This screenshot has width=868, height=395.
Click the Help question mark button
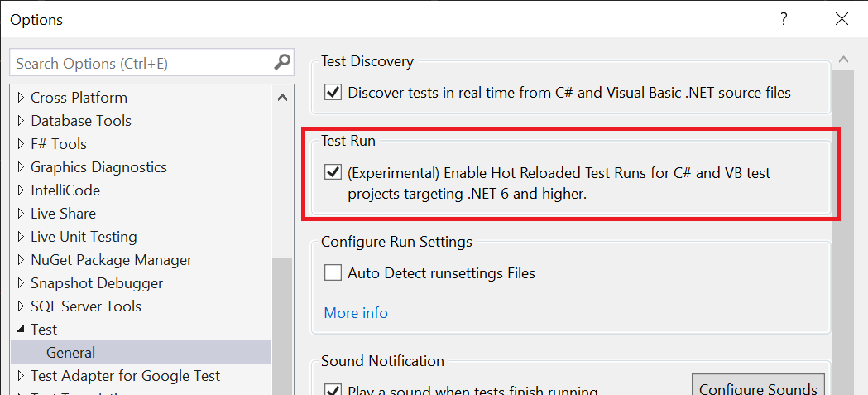coord(783,19)
